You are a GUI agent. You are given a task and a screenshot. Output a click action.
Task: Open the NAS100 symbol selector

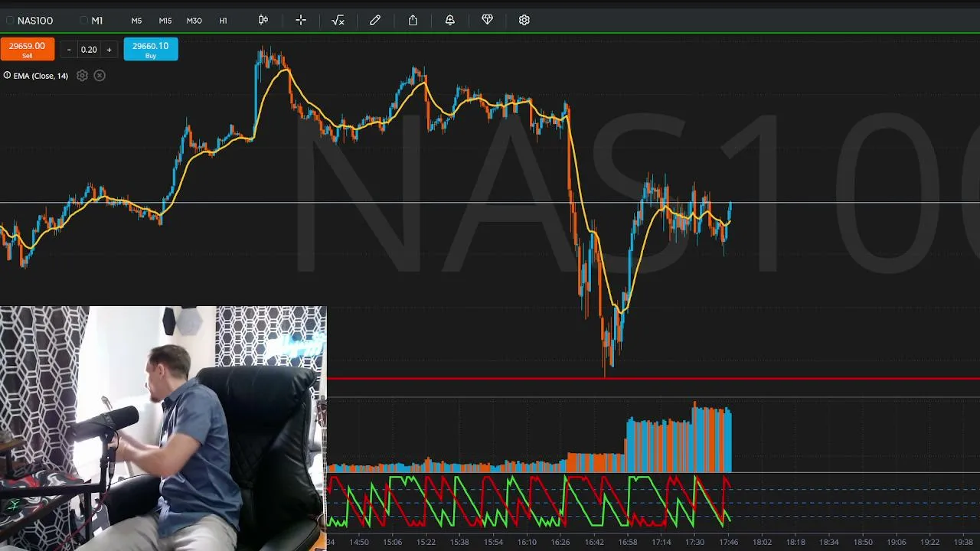click(30, 21)
